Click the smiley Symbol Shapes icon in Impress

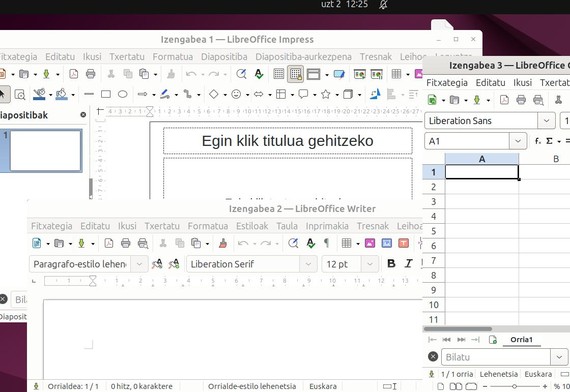(x=236, y=95)
